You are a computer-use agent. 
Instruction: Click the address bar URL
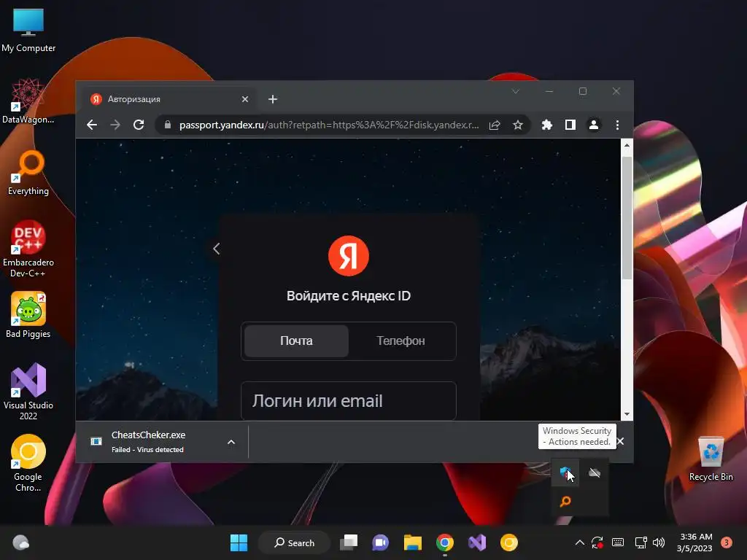point(329,125)
